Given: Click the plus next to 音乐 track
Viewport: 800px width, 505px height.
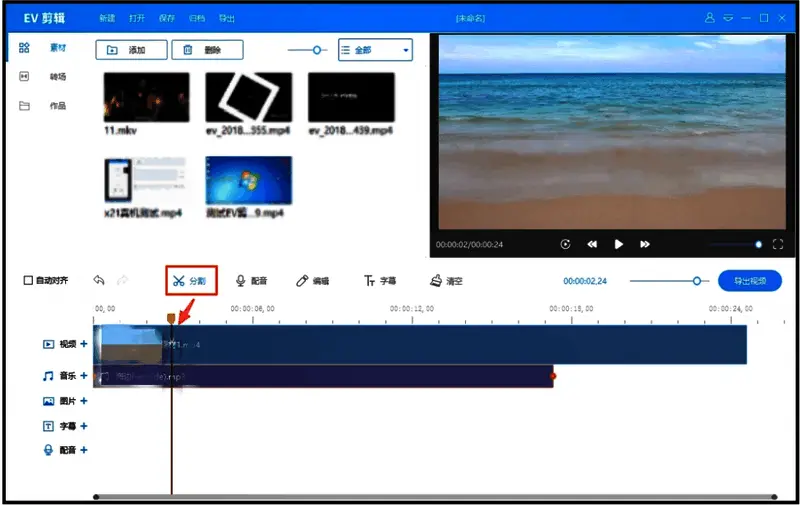Looking at the screenshot, I should (x=84, y=376).
